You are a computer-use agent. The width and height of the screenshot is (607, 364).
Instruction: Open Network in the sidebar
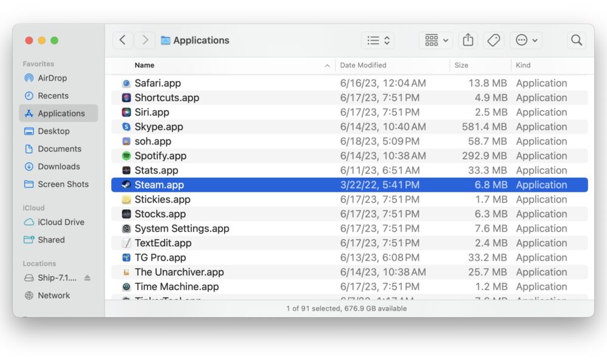[58, 295]
